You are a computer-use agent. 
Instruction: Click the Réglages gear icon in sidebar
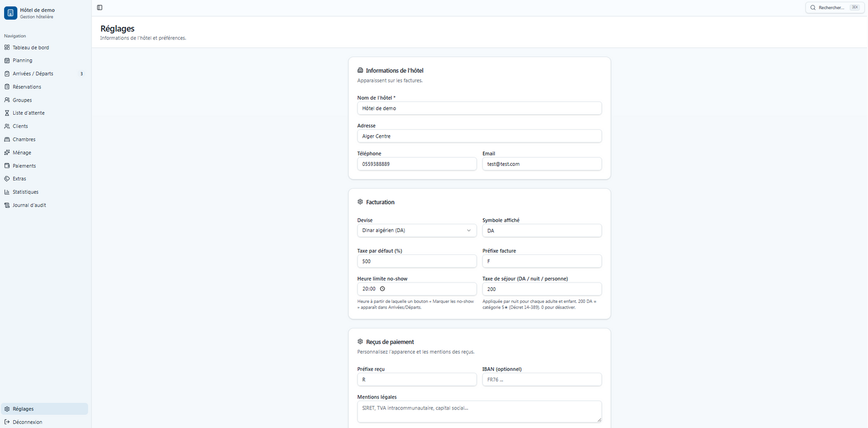click(x=7, y=409)
